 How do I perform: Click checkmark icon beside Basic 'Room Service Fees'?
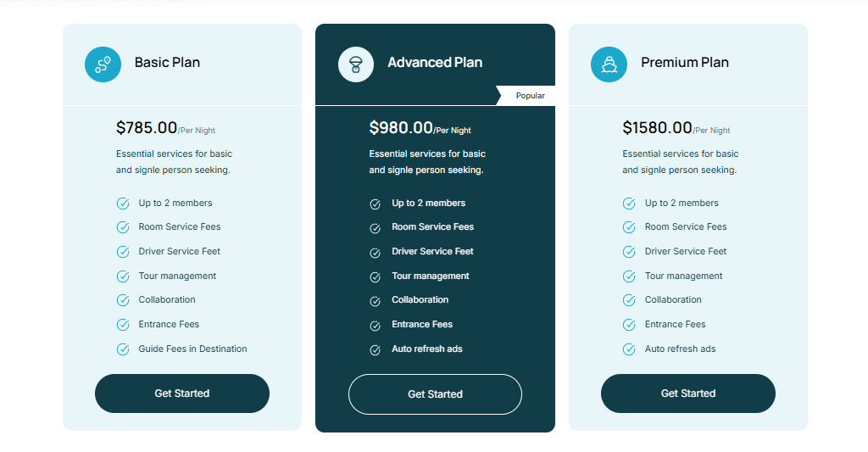click(122, 227)
